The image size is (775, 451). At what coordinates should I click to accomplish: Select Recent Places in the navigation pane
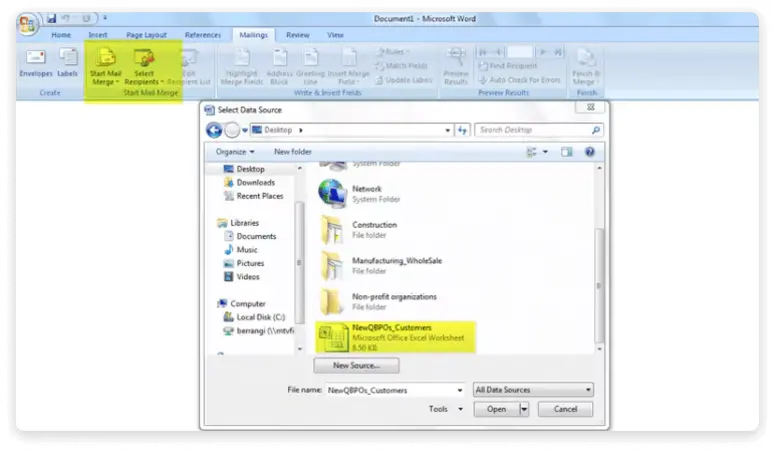(254, 196)
